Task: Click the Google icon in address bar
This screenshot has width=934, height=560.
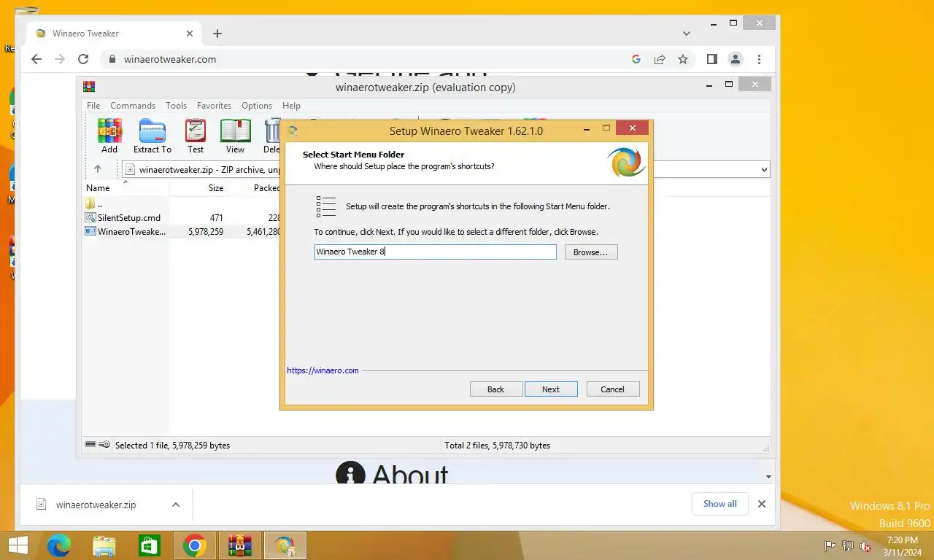Action: pos(636,59)
